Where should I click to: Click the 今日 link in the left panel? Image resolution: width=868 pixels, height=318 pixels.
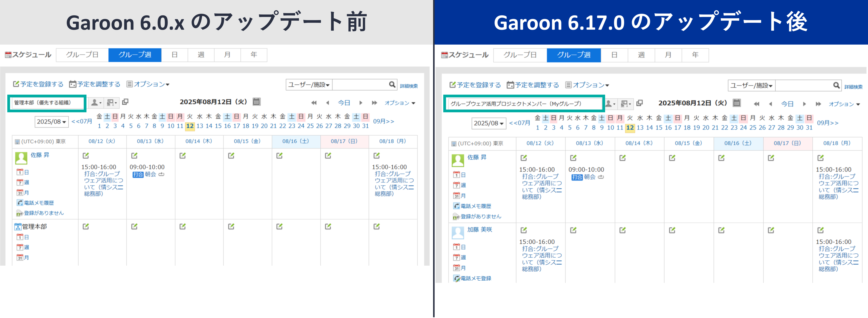point(344,103)
